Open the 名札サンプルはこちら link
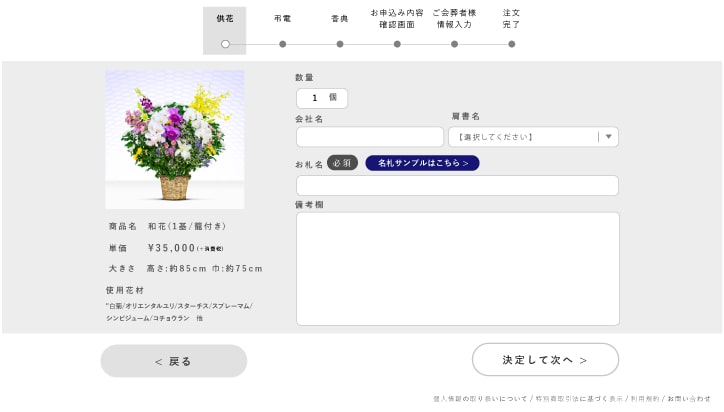This screenshot has width=724, height=412. click(x=422, y=163)
